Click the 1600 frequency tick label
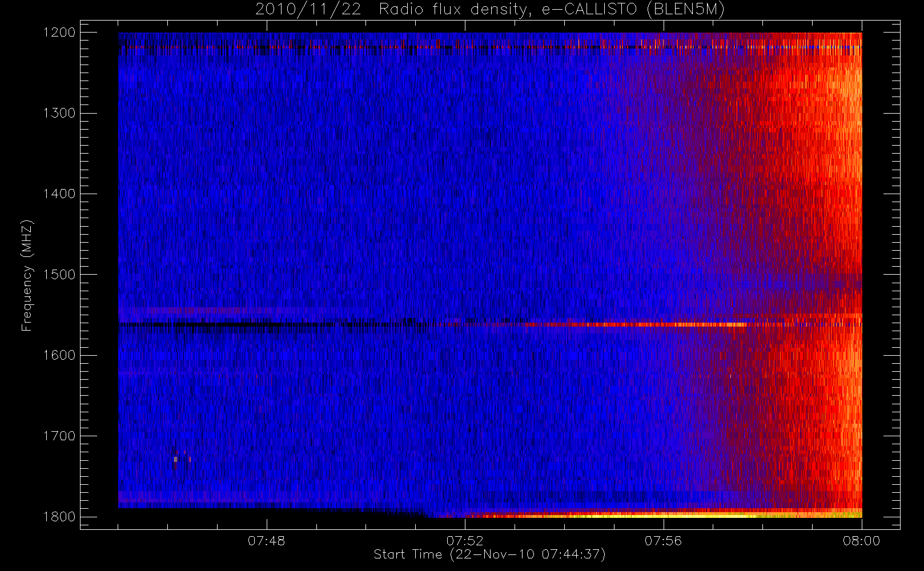This screenshot has width=924, height=571. [x=59, y=355]
